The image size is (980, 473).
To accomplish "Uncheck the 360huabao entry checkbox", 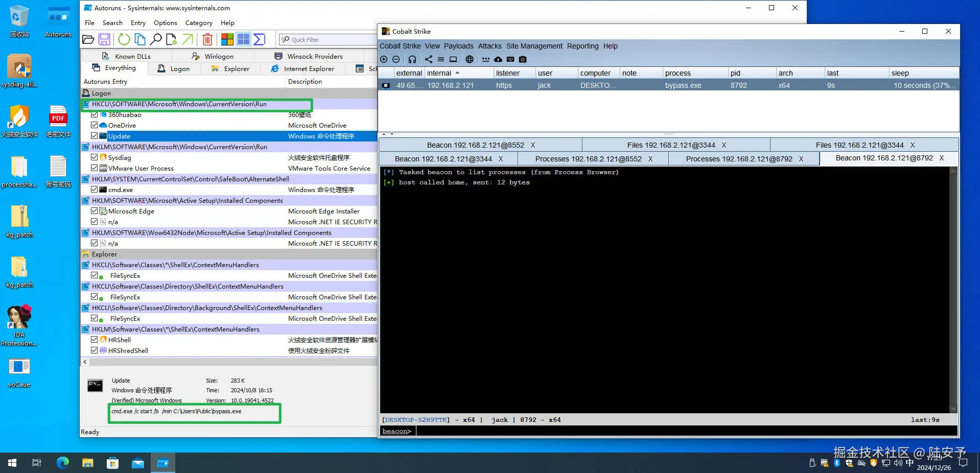I will coord(95,114).
